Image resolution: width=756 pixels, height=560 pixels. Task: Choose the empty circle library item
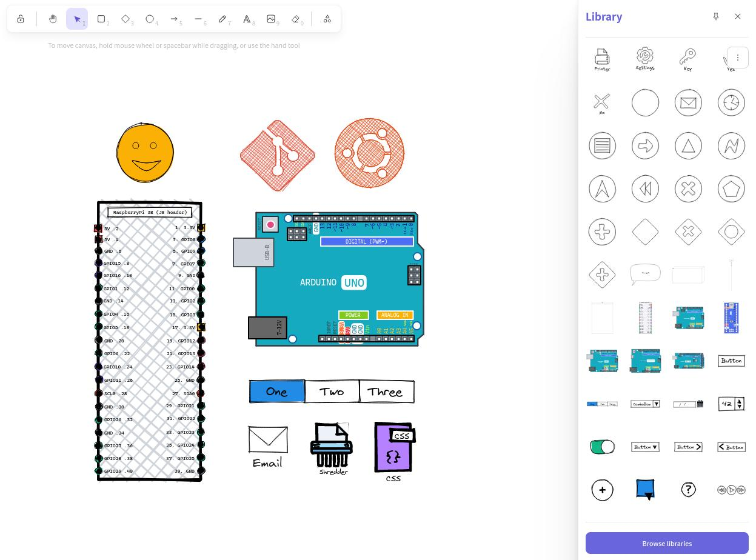click(x=645, y=102)
